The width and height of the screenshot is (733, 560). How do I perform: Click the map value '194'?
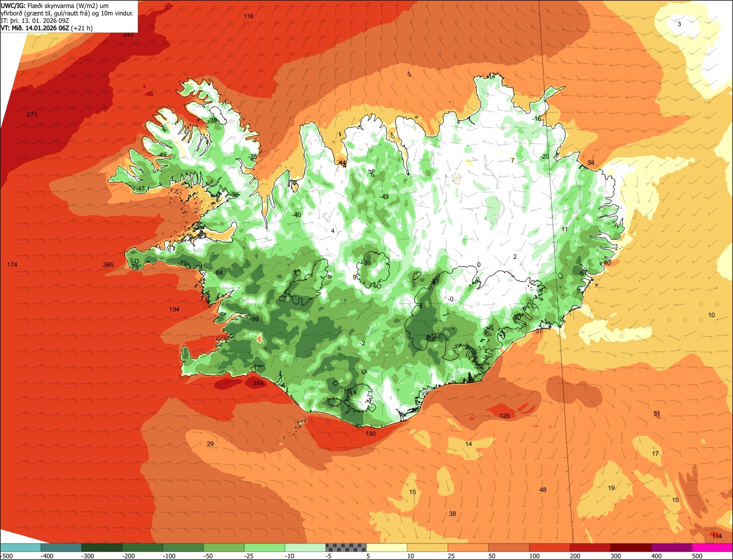pos(174,309)
